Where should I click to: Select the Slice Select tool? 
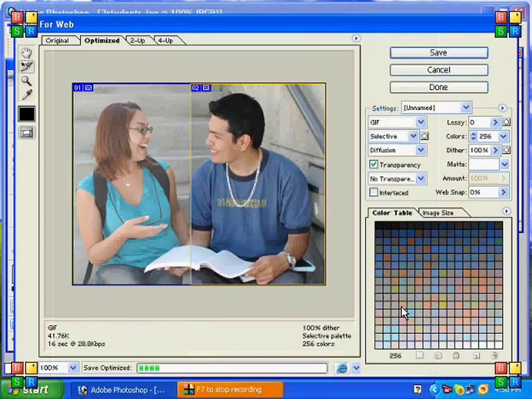click(x=27, y=66)
